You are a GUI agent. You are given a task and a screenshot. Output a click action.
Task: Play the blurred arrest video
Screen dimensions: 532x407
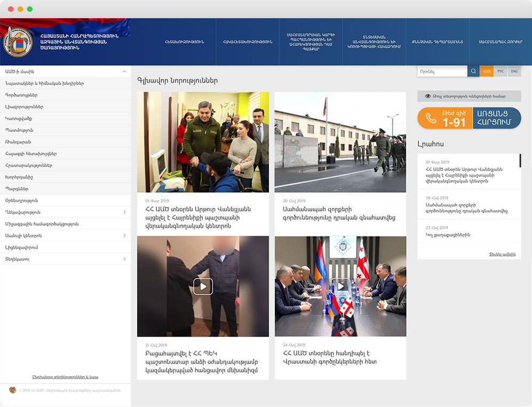point(203,286)
